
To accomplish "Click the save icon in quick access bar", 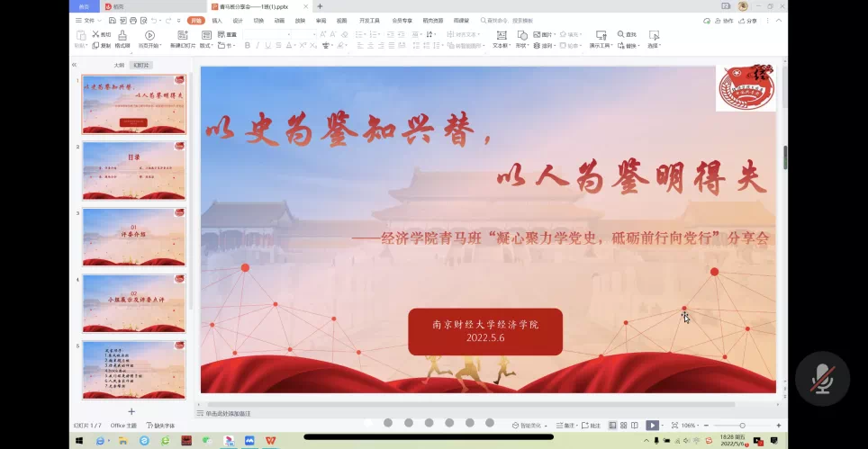I will 112,20.
